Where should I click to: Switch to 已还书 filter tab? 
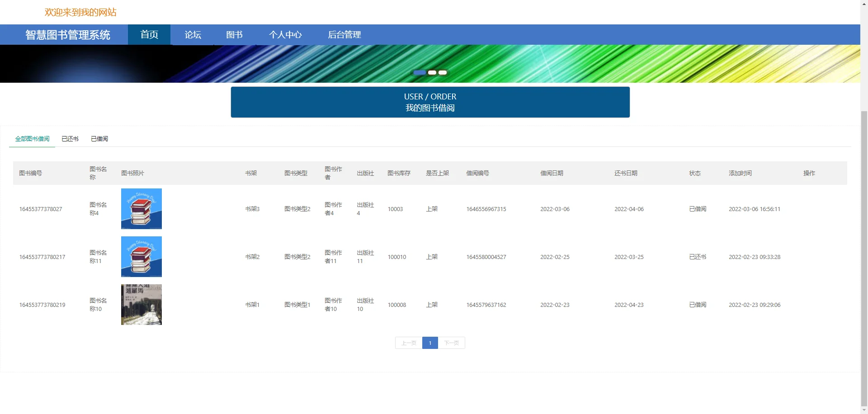[70, 139]
